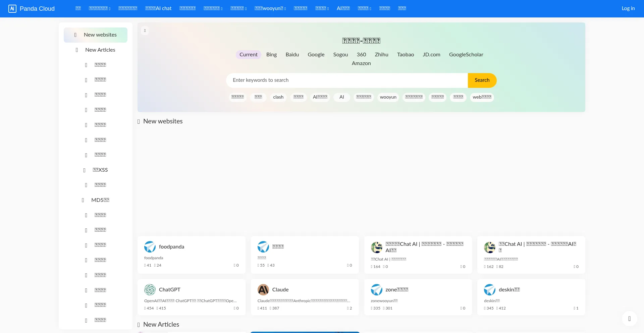Open the card titled zone
The width and height of the screenshot is (644, 333).
tap(397, 290)
